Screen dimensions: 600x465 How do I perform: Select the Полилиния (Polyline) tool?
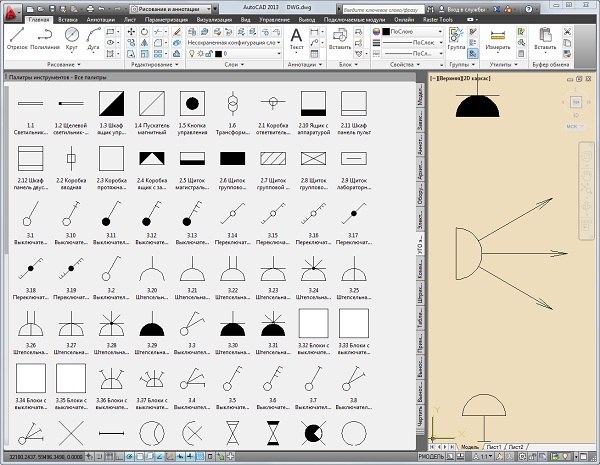tap(45, 37)
